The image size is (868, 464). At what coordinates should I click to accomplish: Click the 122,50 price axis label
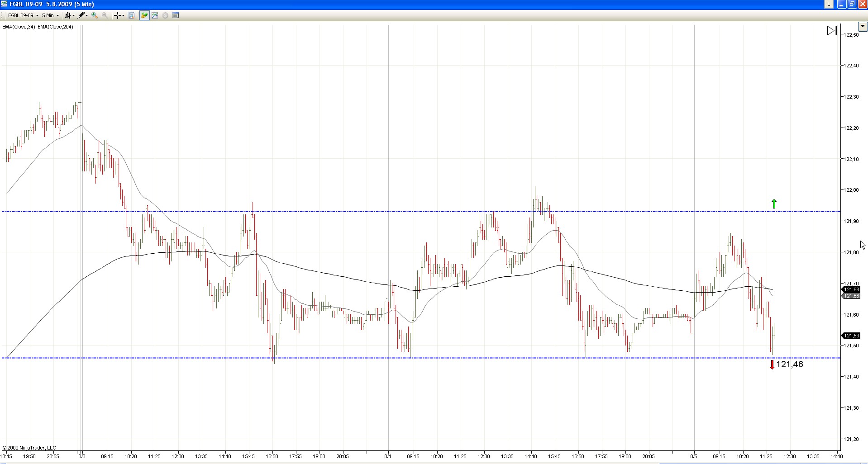pyautogui.click(x=851, y=35)
